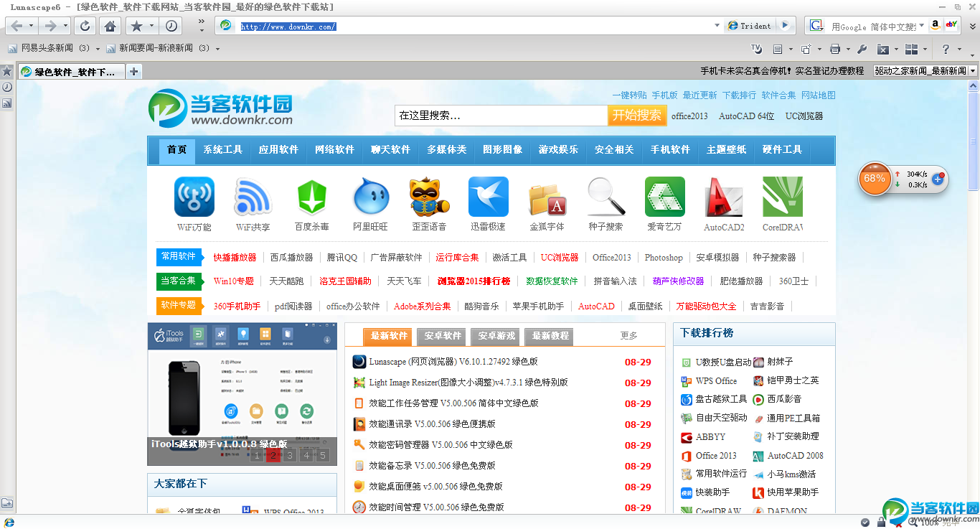Viewport: 980px width, 529px height.
Task: Expand 网易头条新闻 feed dropdown
Action: click(x=97, y=49)
